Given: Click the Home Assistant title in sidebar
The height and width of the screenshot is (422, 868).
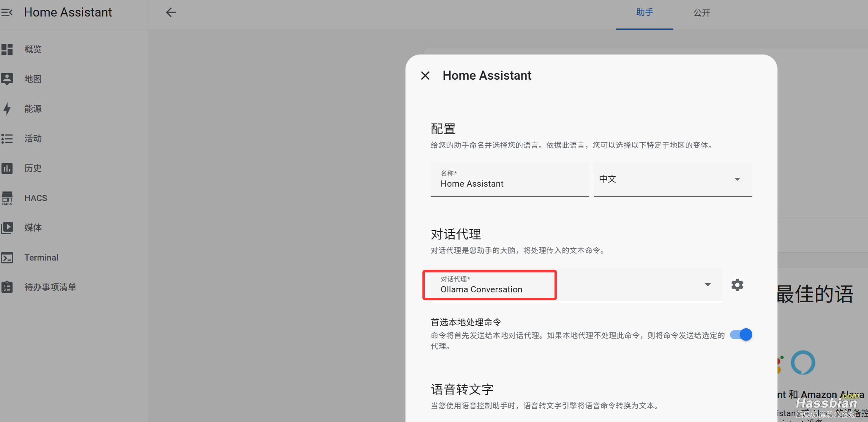Looking at the screenshot, I should tap(68, 12).
